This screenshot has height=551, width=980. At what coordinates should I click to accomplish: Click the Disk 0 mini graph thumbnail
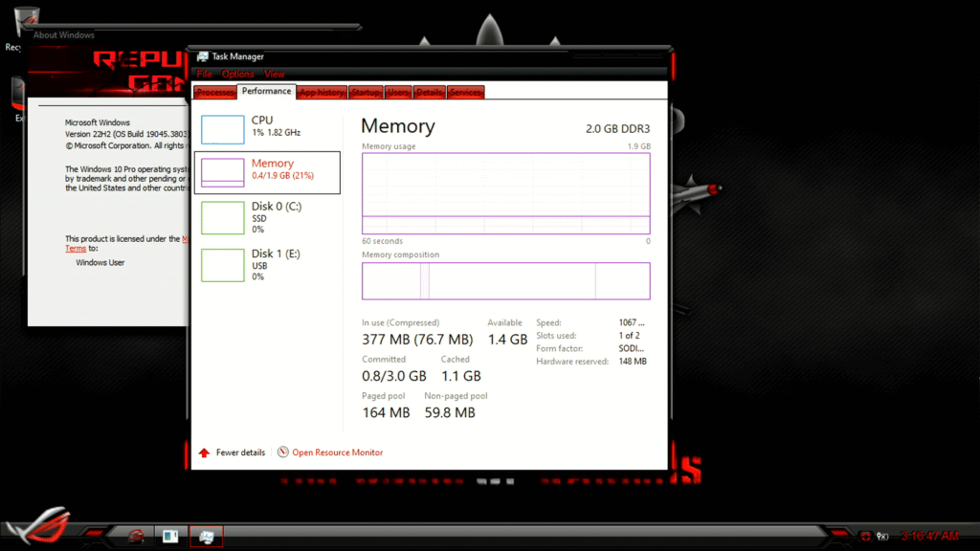222,217
